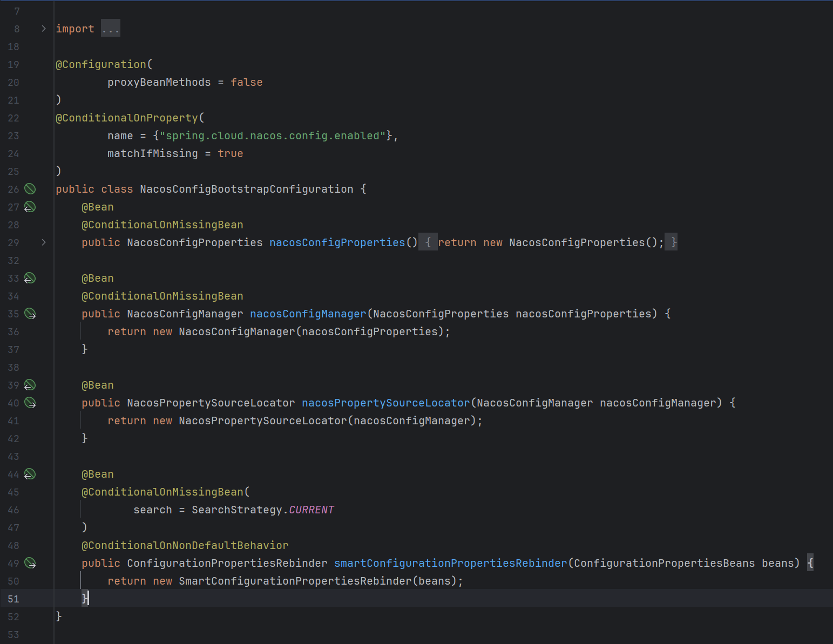Screen dimensions: 833x644
Task: Click the bean gutter icon on line 44
Action: coord(30,474)
